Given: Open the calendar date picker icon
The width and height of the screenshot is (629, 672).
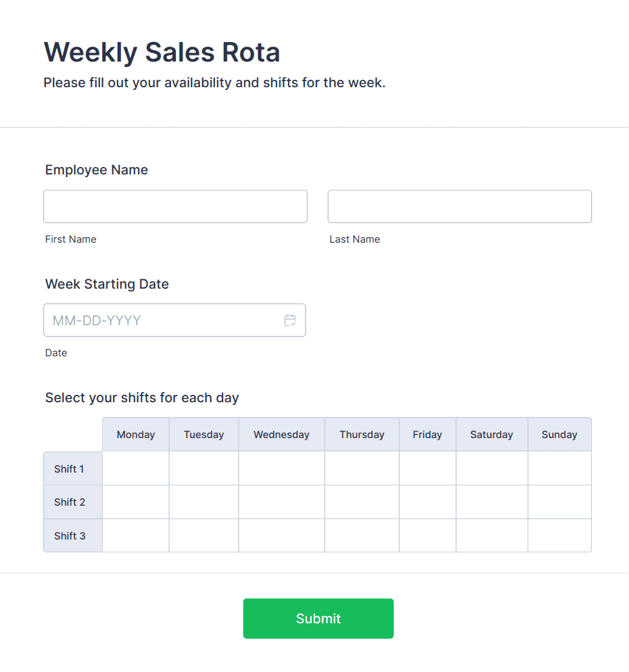Looking at the screenshot, I should [290, 320].
